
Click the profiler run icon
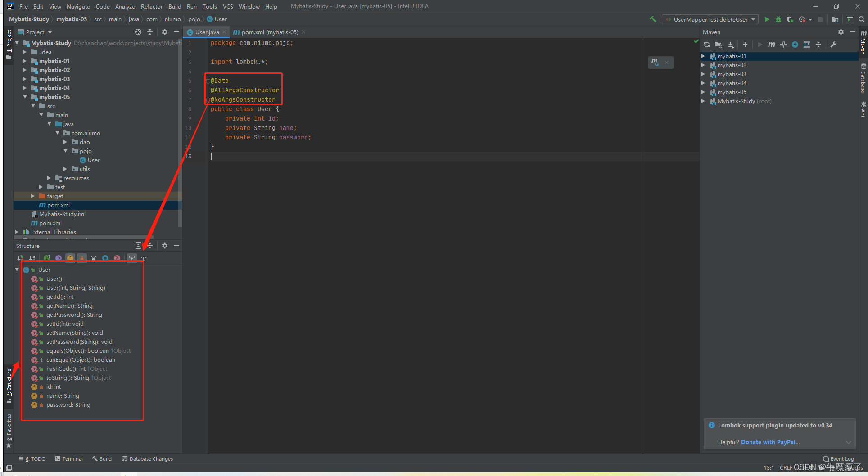pyautogui.click(x=802, y=19)
